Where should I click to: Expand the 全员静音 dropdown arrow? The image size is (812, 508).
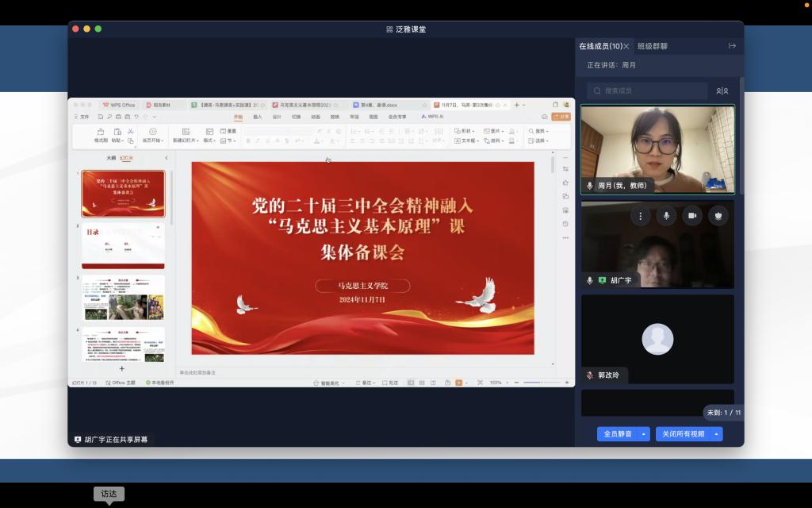coord(644,434)
